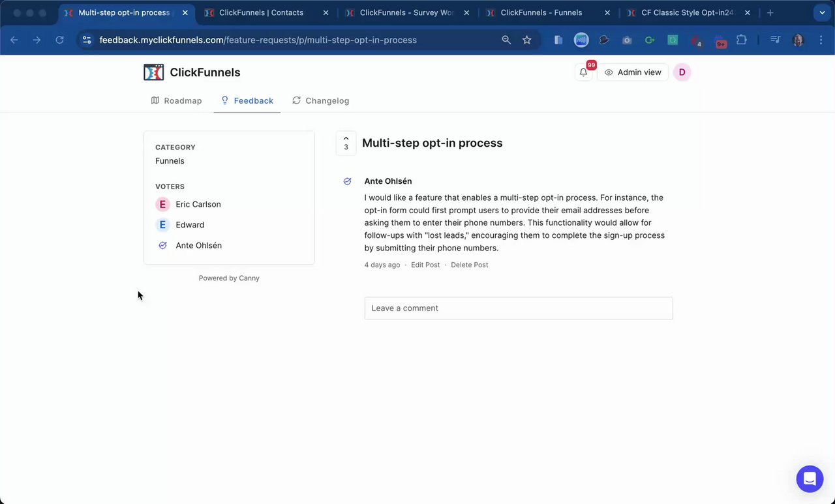Open the Intercom chat launcher
Screen dimensions: 835x504
pos(810,479)
